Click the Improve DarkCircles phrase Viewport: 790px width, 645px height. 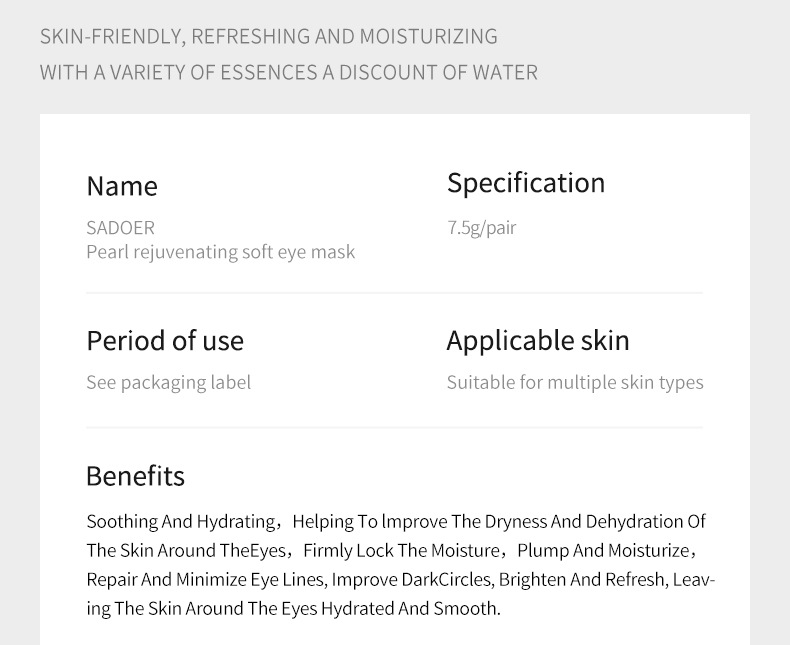click(x=412, y=579)
